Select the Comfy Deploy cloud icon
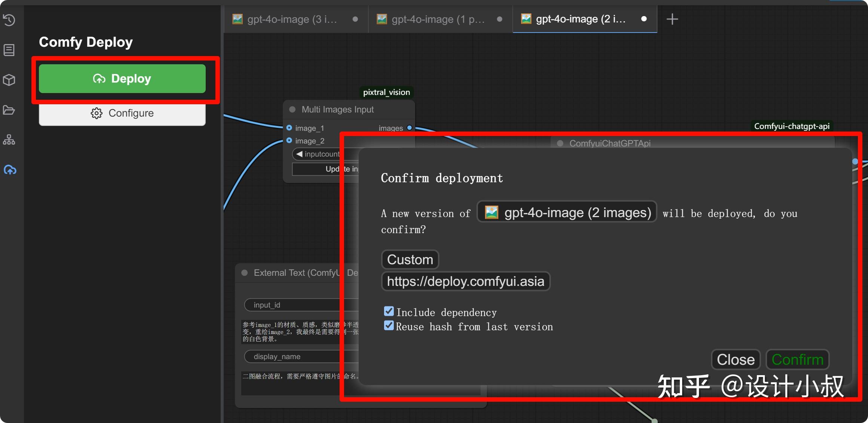The height and width of the screenshot is (423, 868). [x=10, y=170]
